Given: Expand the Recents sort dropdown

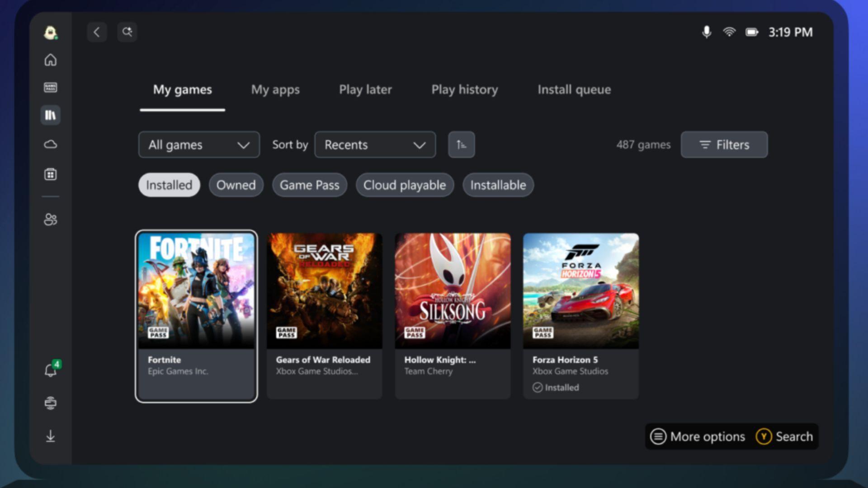Looking at the screenshot, I should coord(375,145).
